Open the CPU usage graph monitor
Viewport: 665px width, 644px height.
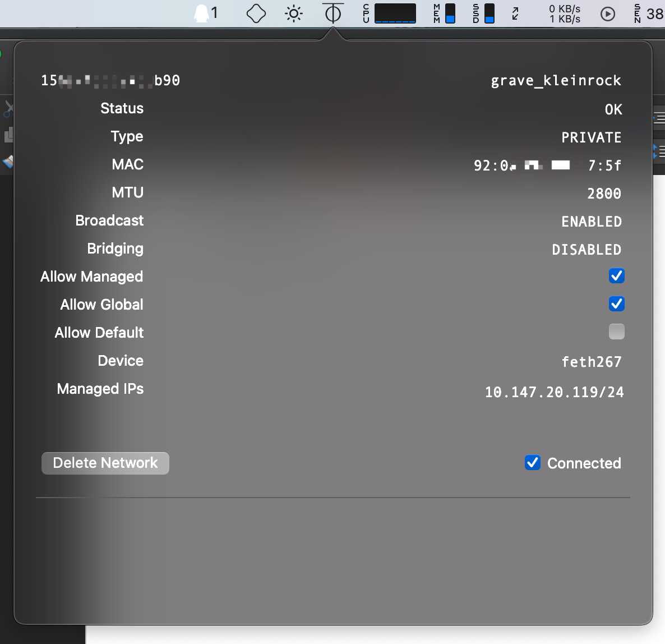point(390,13)
